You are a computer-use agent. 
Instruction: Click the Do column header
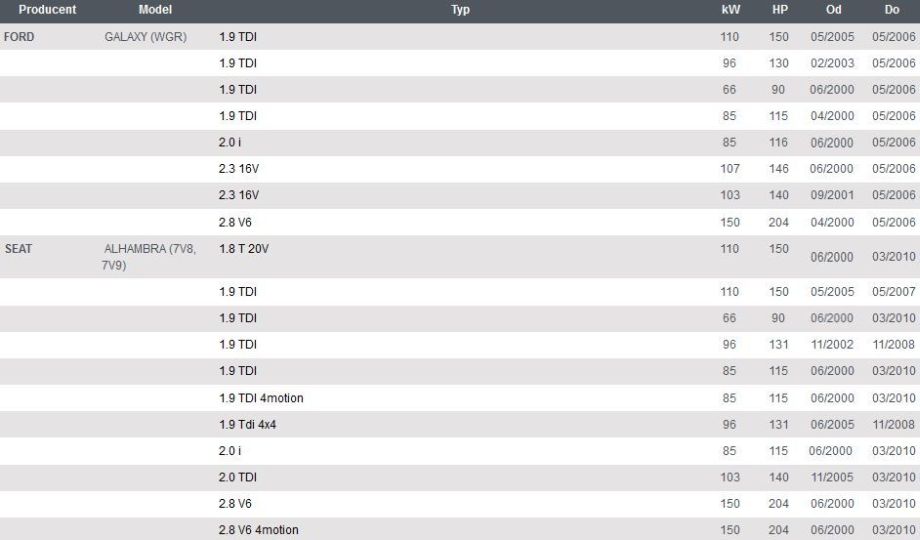pyautogui.click(x=892, y=9)
